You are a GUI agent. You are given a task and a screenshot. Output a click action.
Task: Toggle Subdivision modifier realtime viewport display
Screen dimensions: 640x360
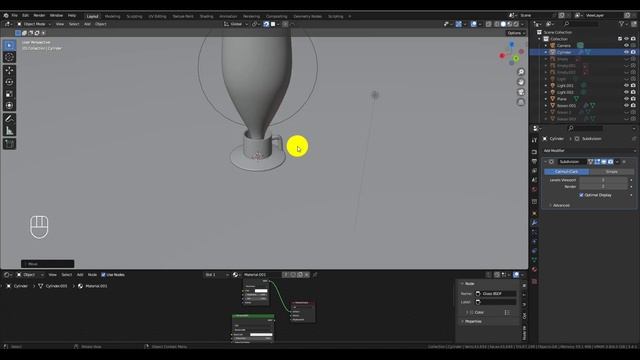604,162
